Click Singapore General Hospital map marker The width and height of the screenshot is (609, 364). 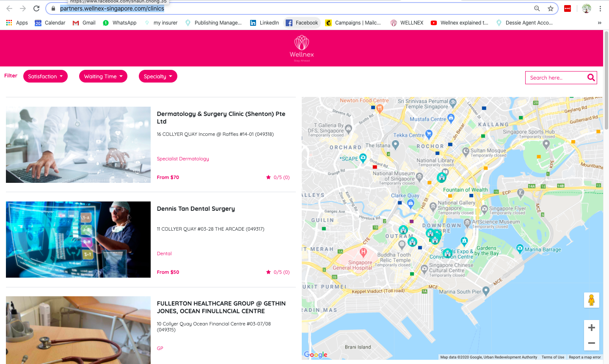tap(363, 252)
